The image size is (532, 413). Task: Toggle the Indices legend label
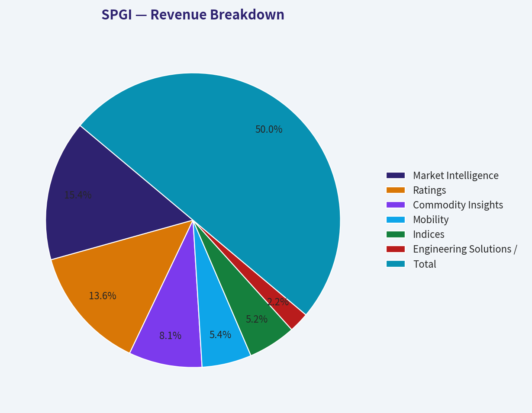[429, 234]
